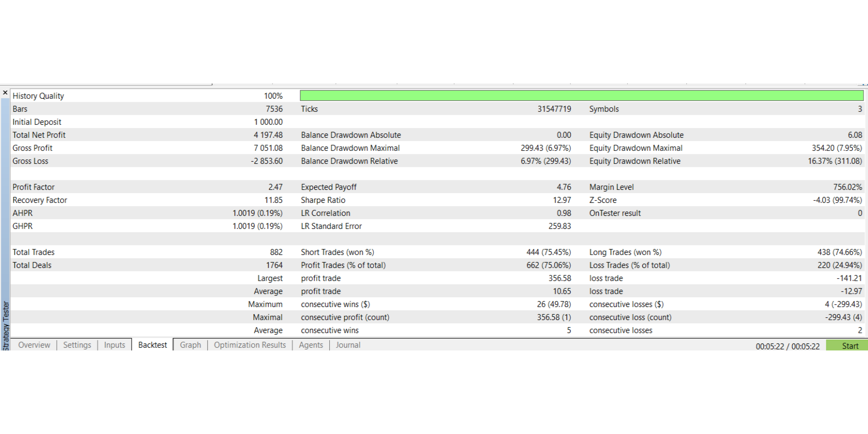868x434 pixels.
Task: Select the Total Deals value 1764
Action: (x=275, y=265)
